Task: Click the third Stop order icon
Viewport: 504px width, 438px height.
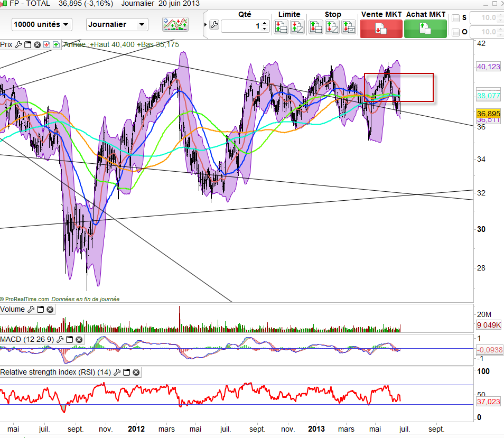Action: [x=348, y=26]
